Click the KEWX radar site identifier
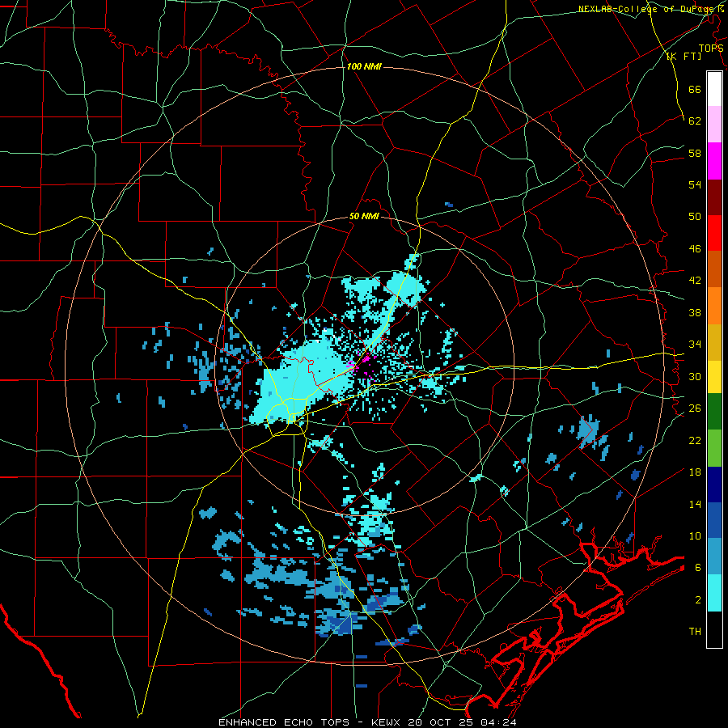 click(387, 722)
